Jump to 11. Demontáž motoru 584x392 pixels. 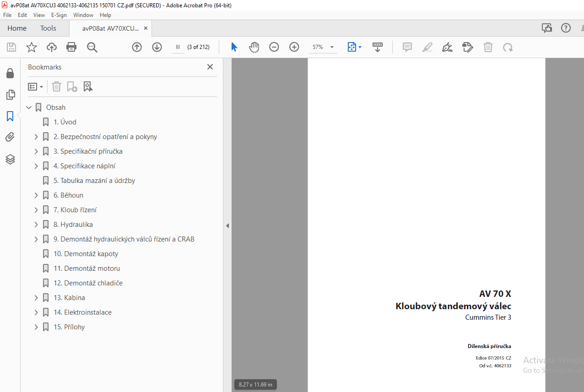[x=87, y=268]
